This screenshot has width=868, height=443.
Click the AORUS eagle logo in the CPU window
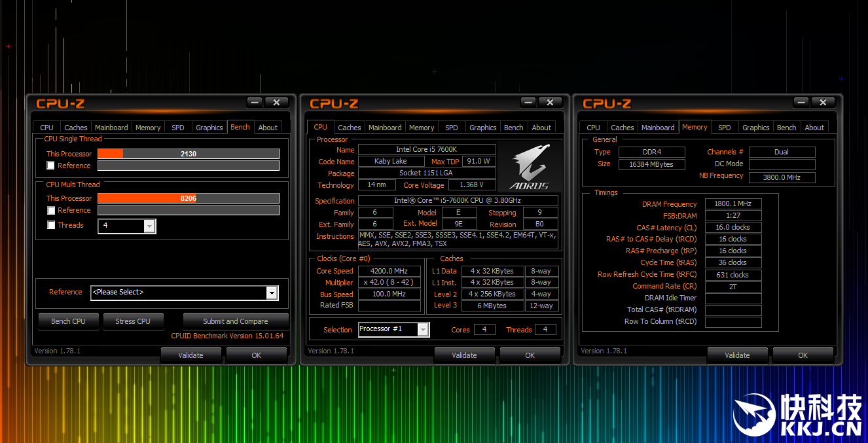point(529,167)
